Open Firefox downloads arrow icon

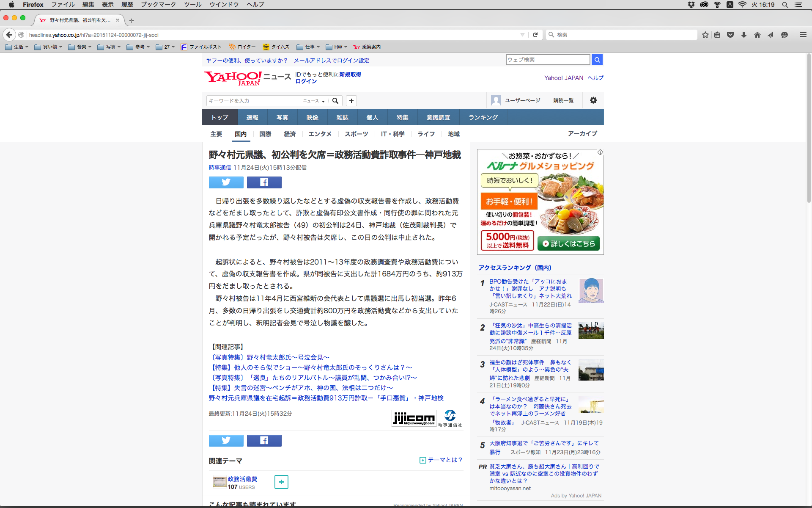coord(744,35)
